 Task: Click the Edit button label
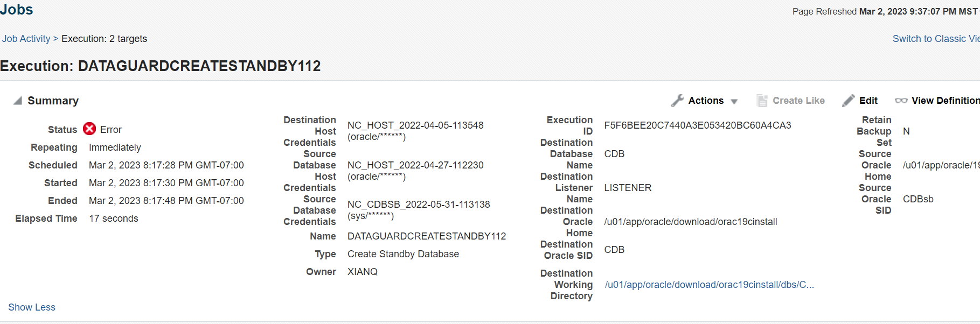coord(868,101)
